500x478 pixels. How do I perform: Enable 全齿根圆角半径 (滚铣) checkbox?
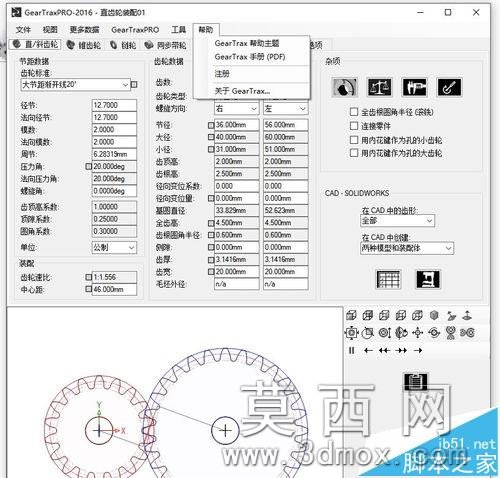point(354,112)
